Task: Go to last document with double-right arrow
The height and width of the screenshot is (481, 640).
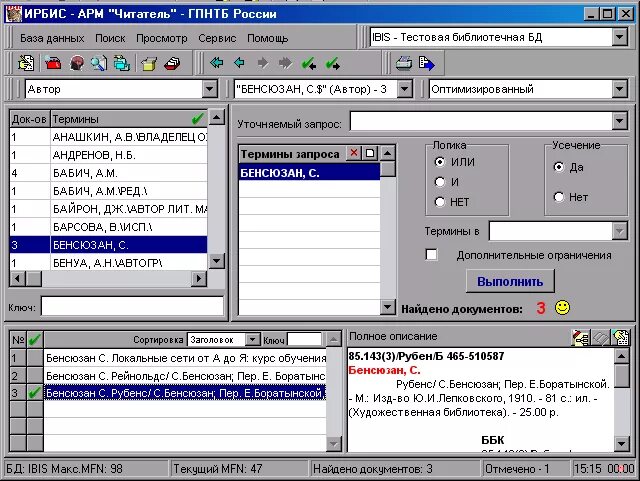Action: pyautogui.click(x=285, y=63)
